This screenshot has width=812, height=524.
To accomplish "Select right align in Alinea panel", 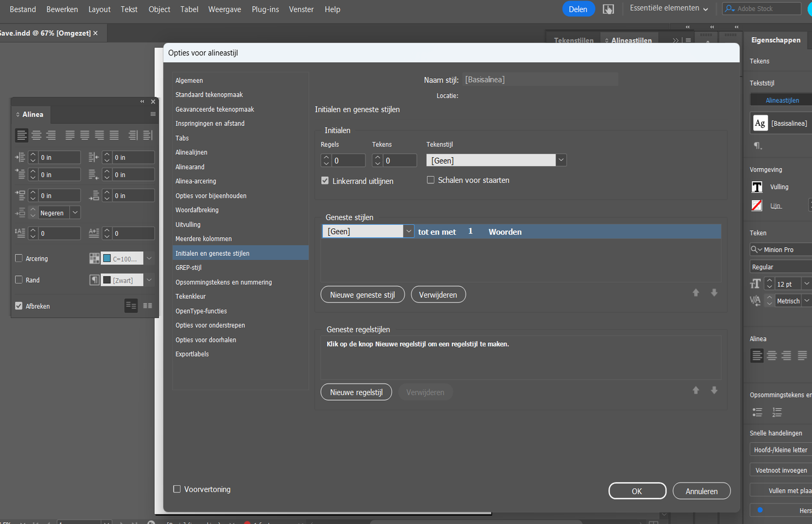I will 51,135.
